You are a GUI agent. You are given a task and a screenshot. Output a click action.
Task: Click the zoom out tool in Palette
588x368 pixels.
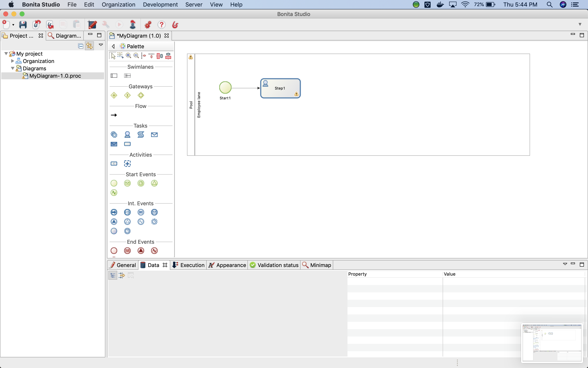tap(136, 56)
